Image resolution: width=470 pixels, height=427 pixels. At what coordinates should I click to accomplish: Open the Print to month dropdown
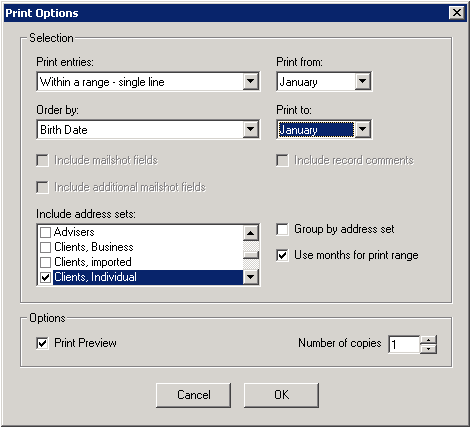click(x=363, y=129)
